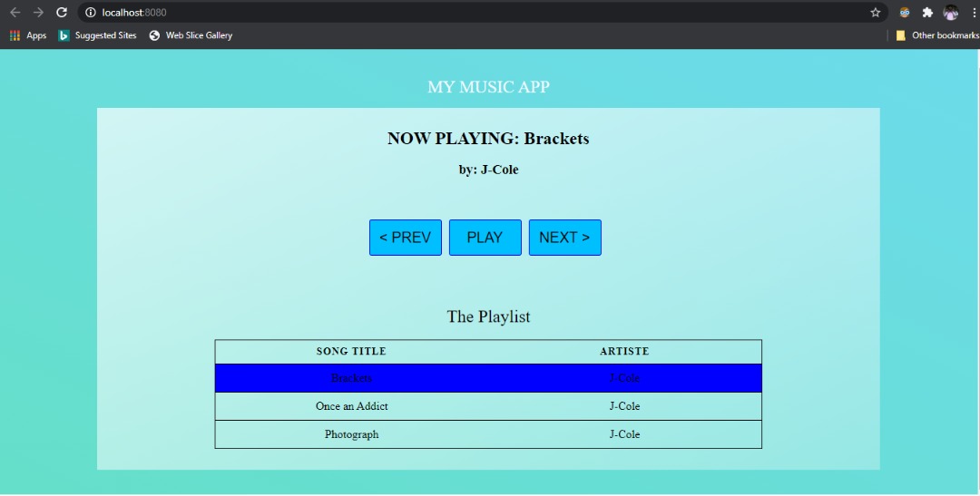Open the Chrome three-dot menu
Viewport: 980px width, 496px height.
[973, 13]
